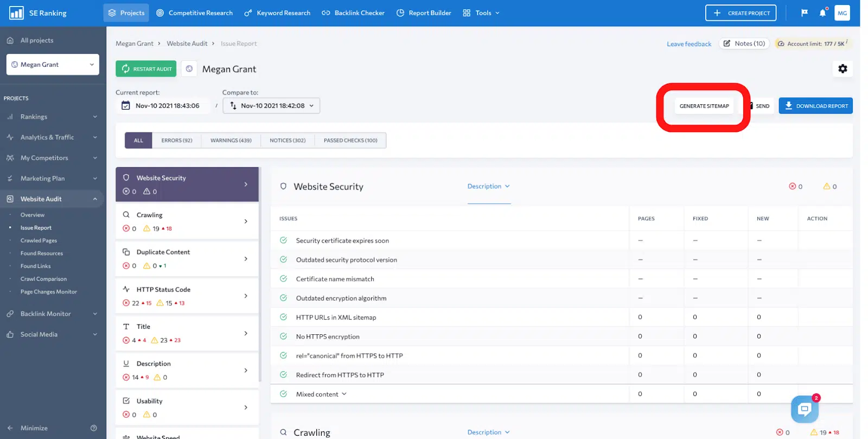This screenshot has height=439, width=868.
Task: Open the Compare to date dropdown
Action: pos(271,106)
